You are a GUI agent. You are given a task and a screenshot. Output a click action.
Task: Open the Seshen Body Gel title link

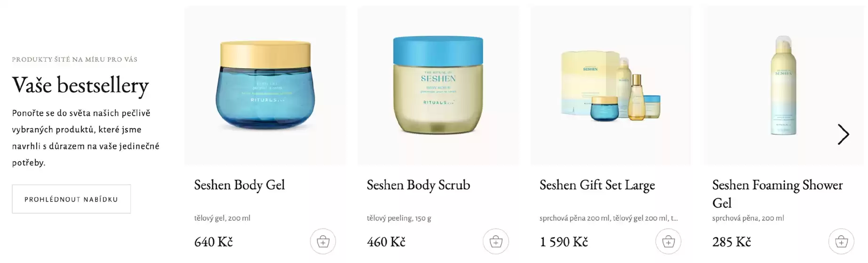click(x=239, y=185)
